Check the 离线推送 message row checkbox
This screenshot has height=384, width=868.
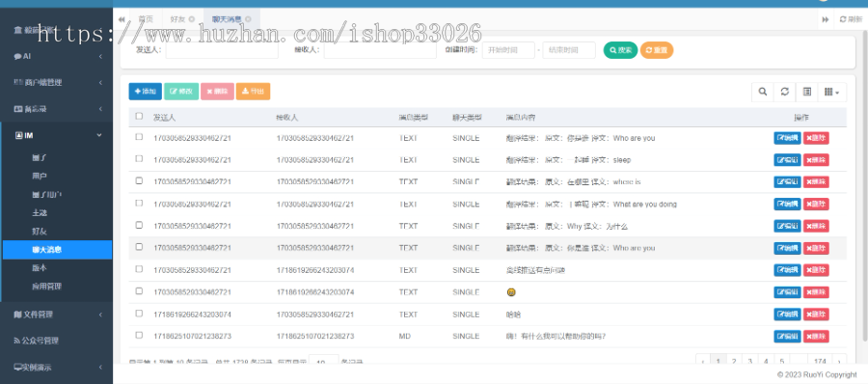[139, 269]
